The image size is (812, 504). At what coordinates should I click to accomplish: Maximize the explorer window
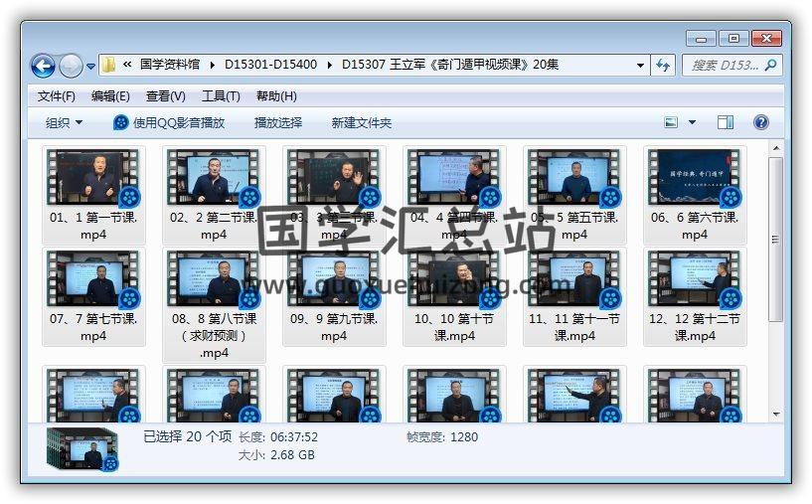(733, 39)
